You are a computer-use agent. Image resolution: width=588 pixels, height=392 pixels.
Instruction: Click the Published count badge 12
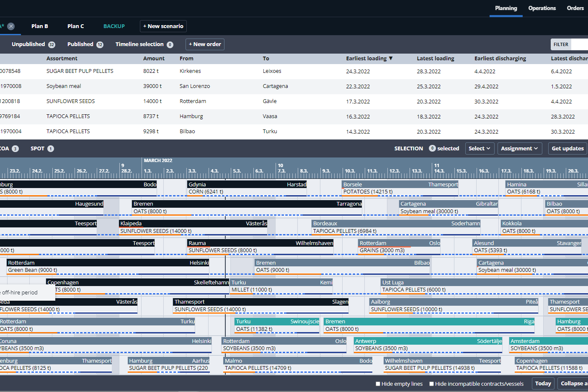100,45
